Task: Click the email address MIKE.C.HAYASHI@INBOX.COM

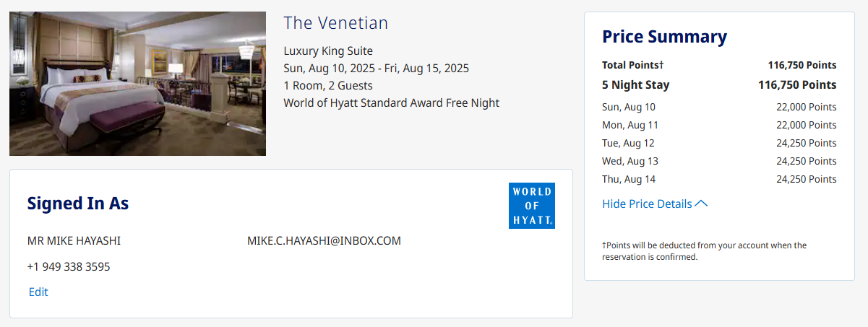Action: tap(324, 241)
